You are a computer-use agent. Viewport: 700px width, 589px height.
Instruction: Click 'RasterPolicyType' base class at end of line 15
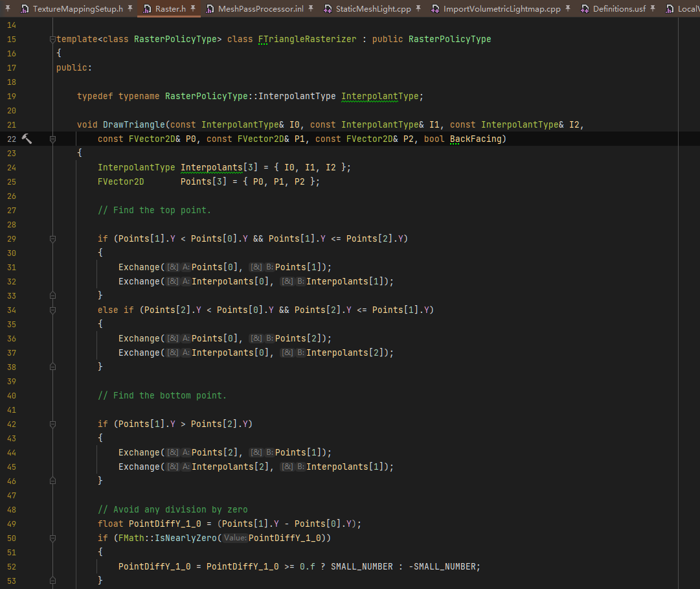[x=449, y=40]
